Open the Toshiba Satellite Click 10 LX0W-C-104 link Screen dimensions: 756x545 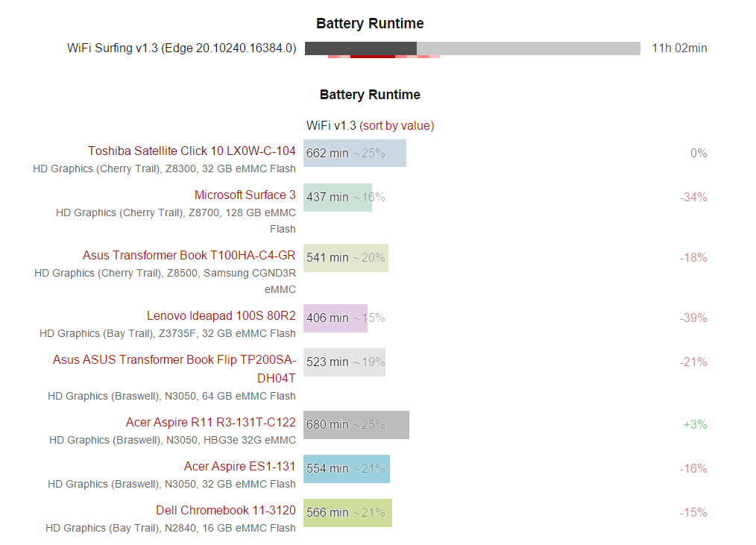[x=192, y=151]
